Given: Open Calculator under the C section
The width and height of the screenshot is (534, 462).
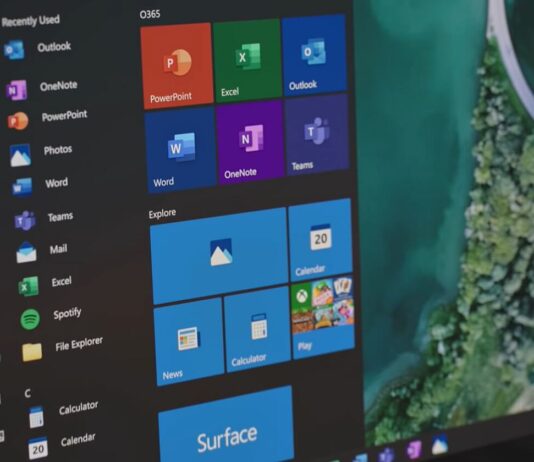Looking at the screenshot, I should [x=63, y=413].
